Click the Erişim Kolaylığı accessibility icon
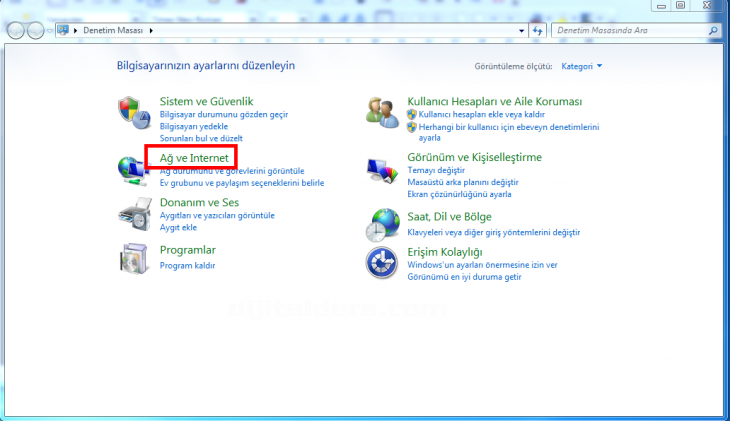The width and height of the screenshot is (730, 421). pyautogui.click(x=382, y=263)
